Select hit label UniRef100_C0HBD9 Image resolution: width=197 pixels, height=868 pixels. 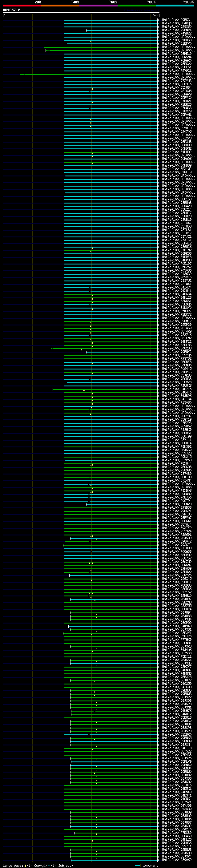(x=177, y=165)
